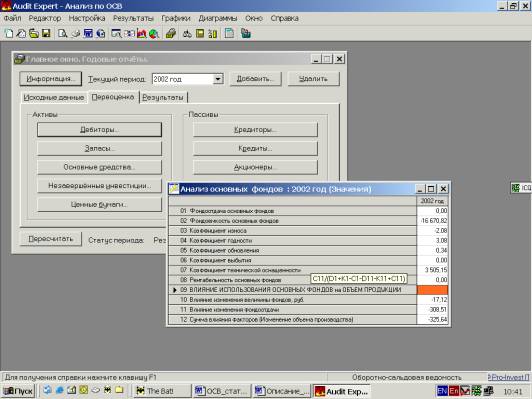
Task: Click the Open folder toolbar icon
Action: pos(34,33)
